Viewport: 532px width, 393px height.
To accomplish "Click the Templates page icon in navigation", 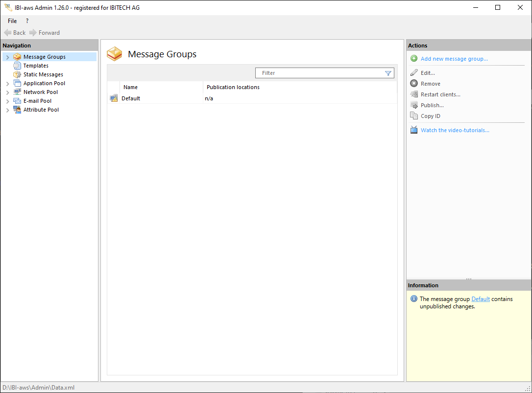I will (x=17, y=66).
